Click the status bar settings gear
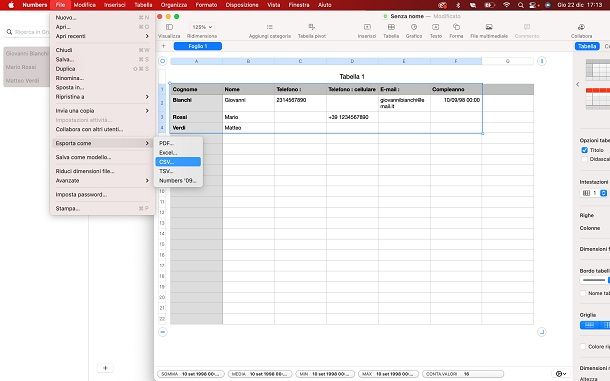 point(561,374)
